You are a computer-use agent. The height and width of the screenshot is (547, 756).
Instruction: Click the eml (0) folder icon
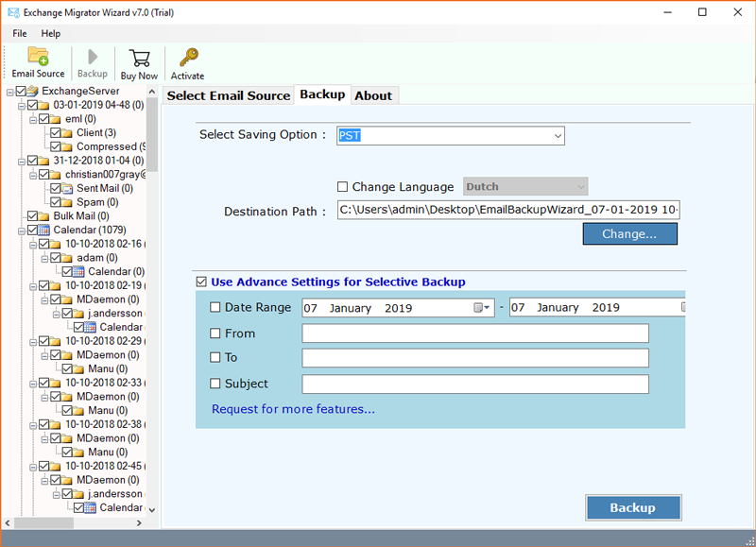pos(56,119)
